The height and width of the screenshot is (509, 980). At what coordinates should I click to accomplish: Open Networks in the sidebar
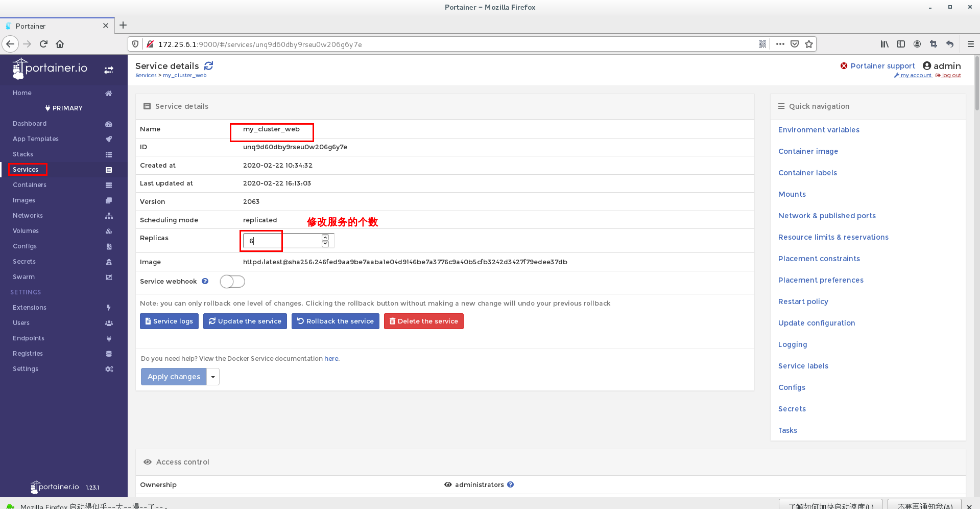27,215
